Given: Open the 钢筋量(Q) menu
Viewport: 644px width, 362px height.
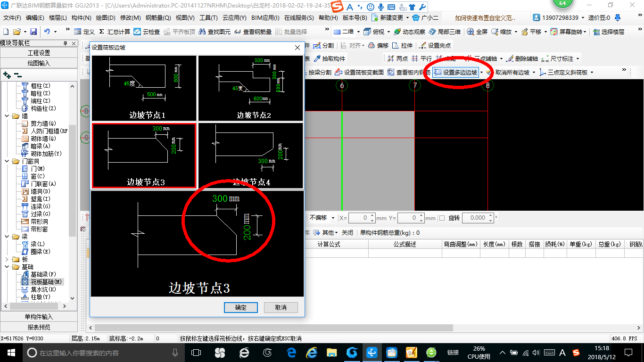Looking at the screenshot, I should (158, 18).
